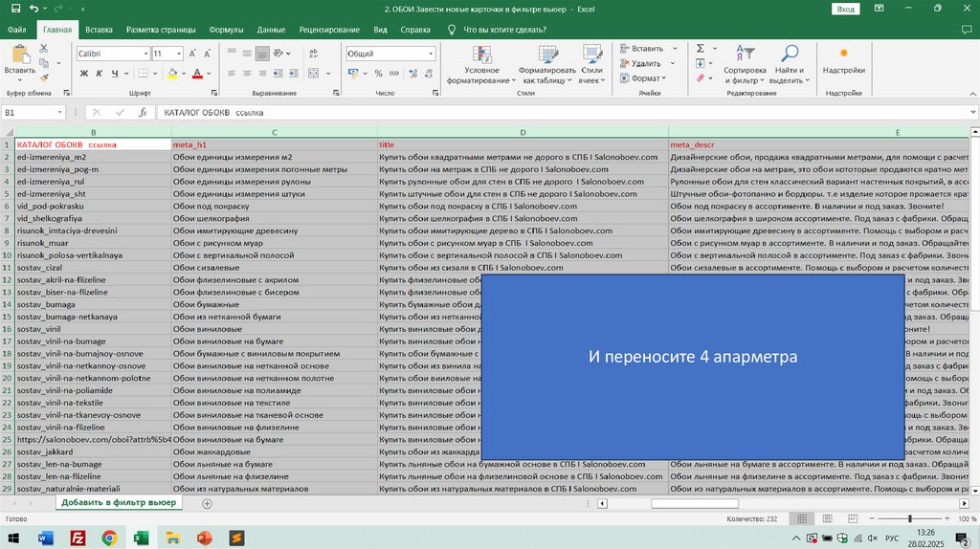Viewport: 980px width, 549px height.
Task: Toggle middle vertical alignment
Action: pos(246,55)
